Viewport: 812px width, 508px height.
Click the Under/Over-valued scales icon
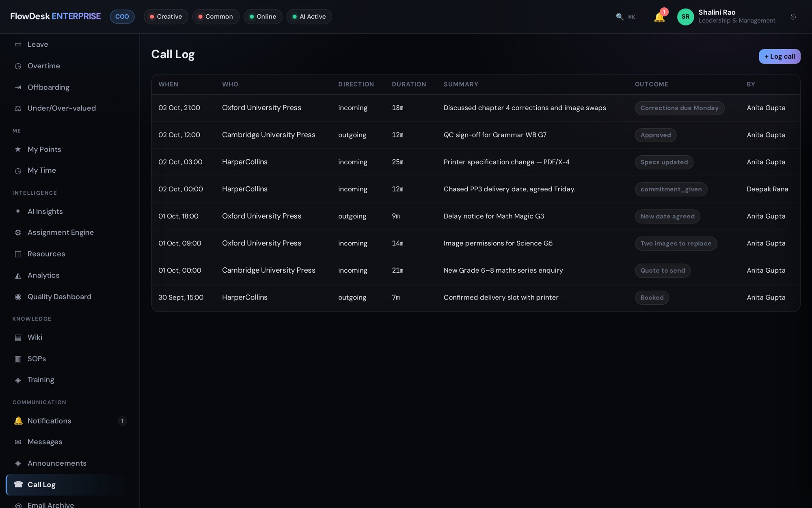[x=18, y=109]
